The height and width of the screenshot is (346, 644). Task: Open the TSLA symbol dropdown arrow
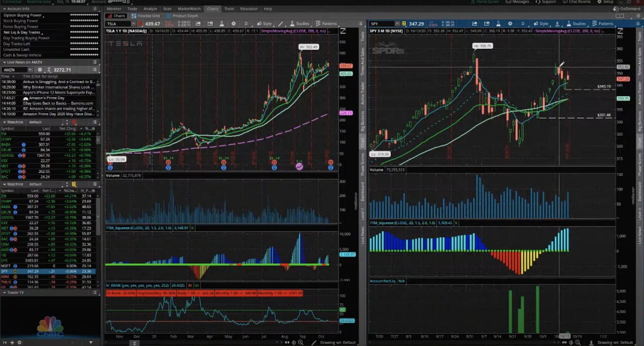(133, 24)
